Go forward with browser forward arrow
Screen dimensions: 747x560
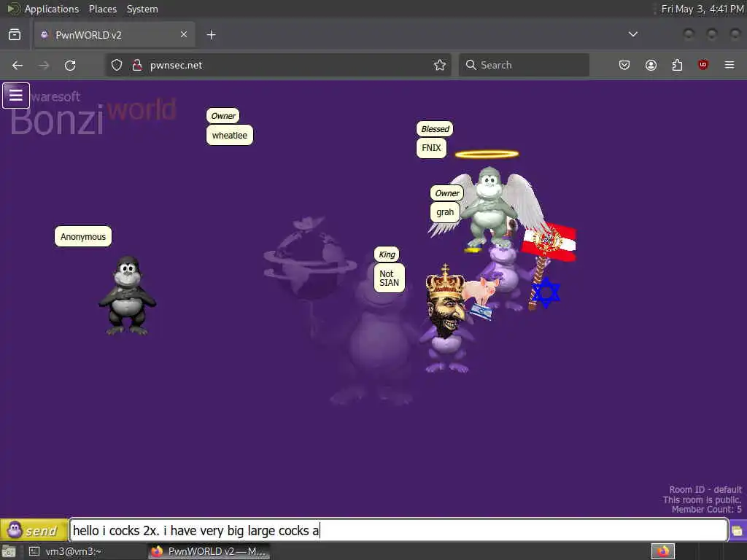(x=44, y=65)
